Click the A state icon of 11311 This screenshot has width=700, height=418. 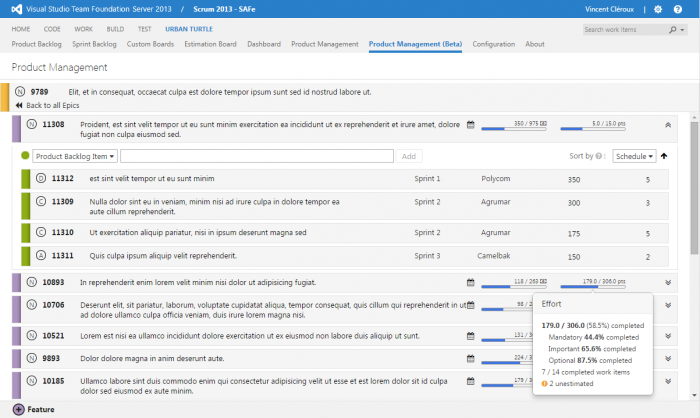point(41,255)
